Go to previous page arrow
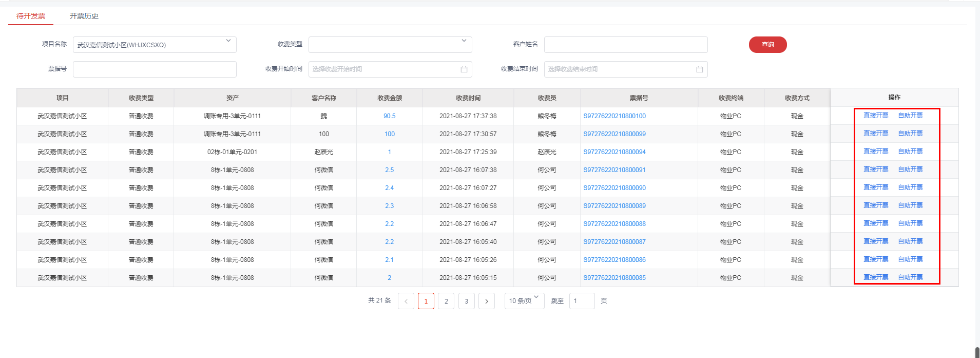The height and width of the screenshot is (358, 980). coord(406,302)
